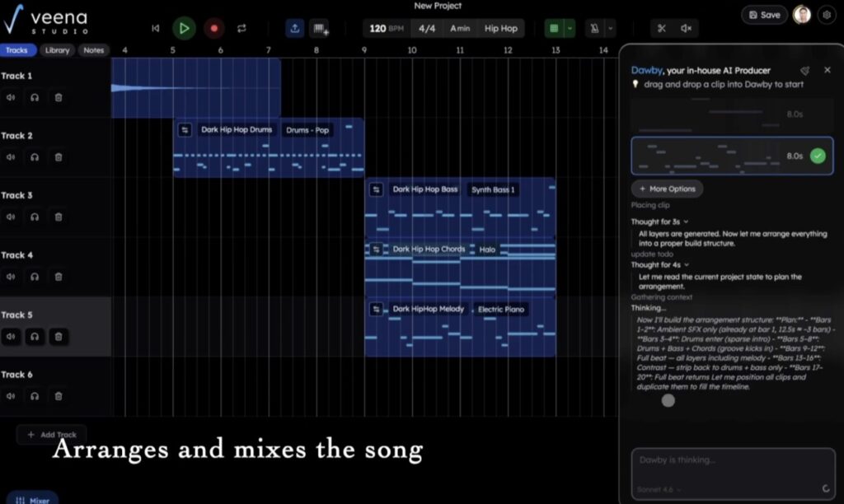The image size is (844, 504).
Task: Expand the metronome options arrow
Action: (611, 28)
